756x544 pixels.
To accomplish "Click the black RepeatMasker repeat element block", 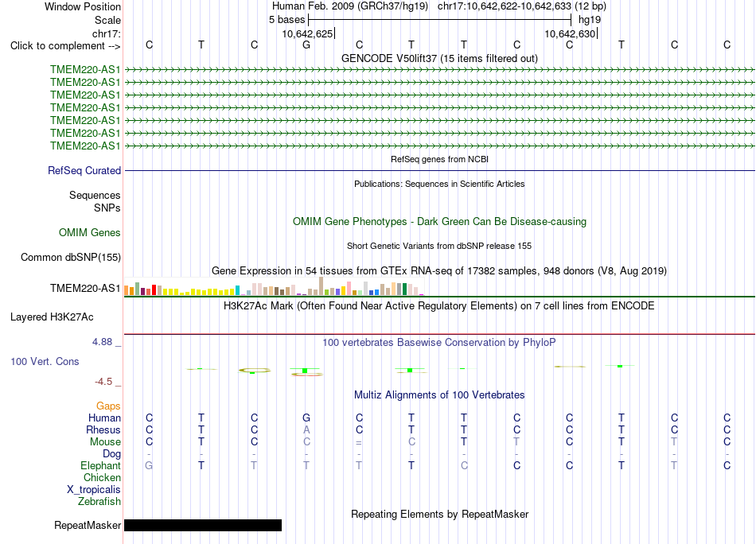I will click(x=203, y=525).
